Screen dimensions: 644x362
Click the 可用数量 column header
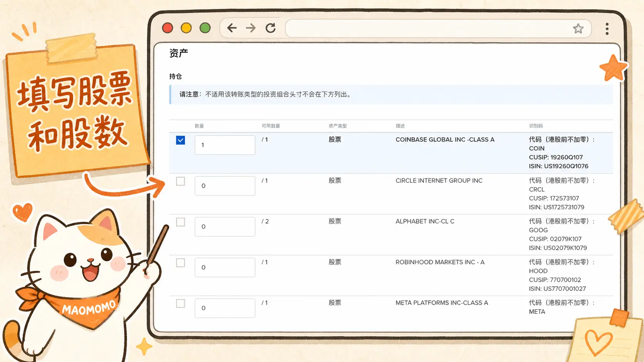point(271,126)
